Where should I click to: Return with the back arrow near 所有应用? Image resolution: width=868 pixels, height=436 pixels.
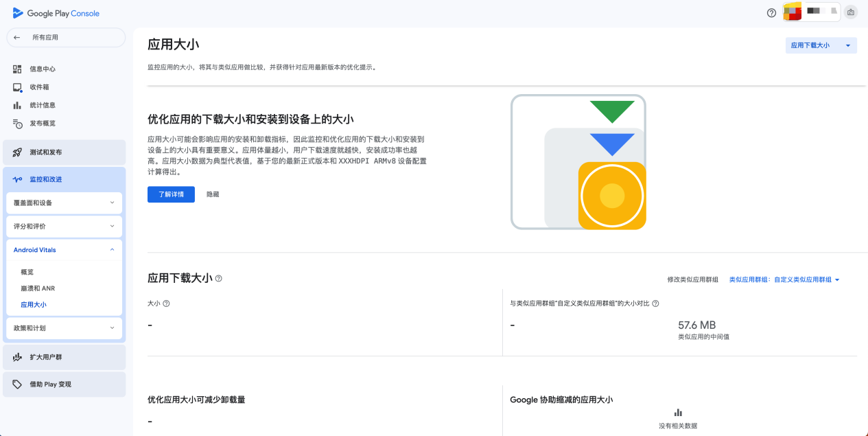pyautogui.click(x=17, y=37)
